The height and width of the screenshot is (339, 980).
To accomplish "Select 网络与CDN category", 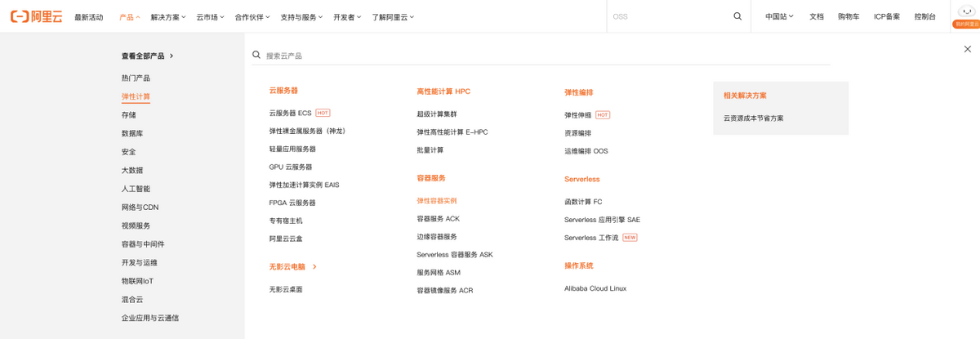I will [140, 207].
